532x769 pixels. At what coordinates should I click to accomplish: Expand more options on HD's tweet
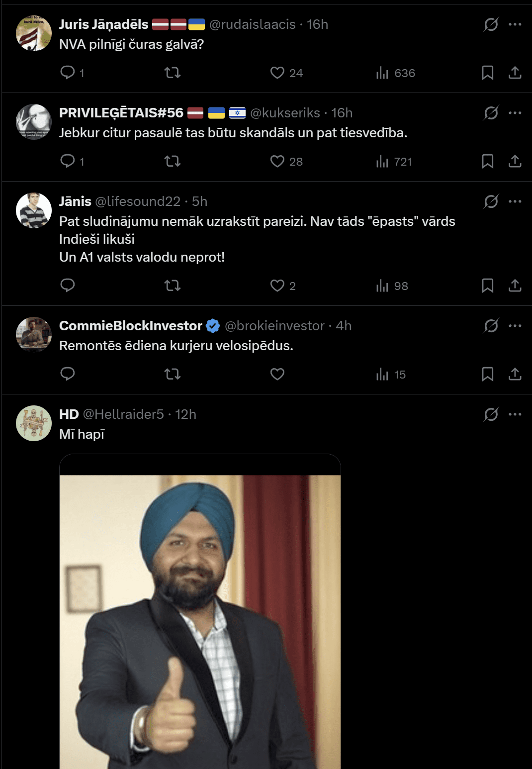[515, 414]
